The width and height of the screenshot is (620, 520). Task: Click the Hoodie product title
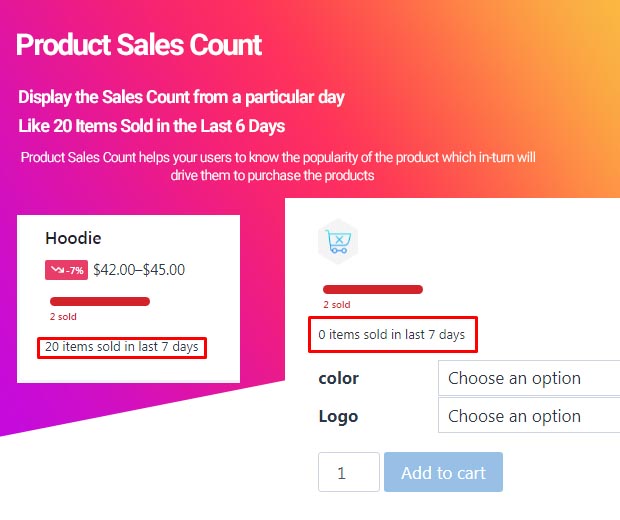(x=73, y=238)
